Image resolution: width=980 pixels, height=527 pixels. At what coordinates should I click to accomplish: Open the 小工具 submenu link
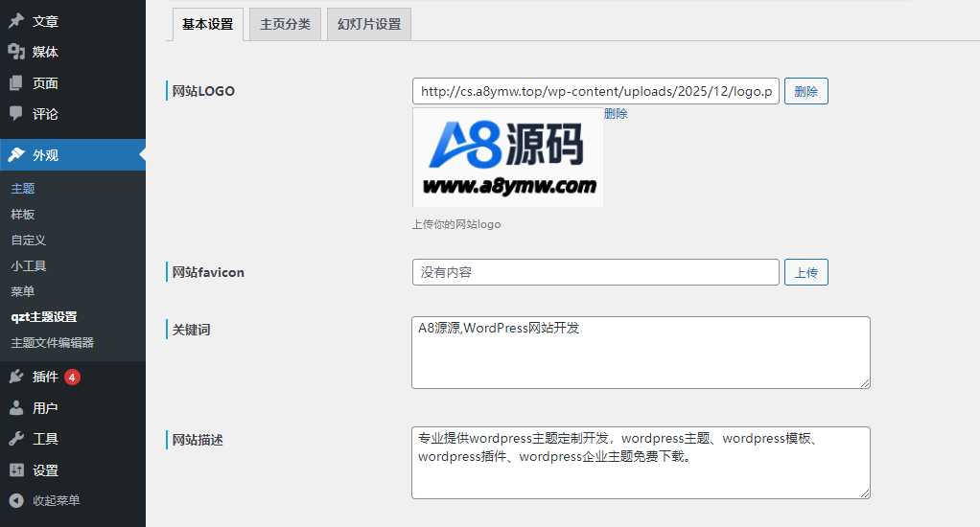click(x=28, y=265)
